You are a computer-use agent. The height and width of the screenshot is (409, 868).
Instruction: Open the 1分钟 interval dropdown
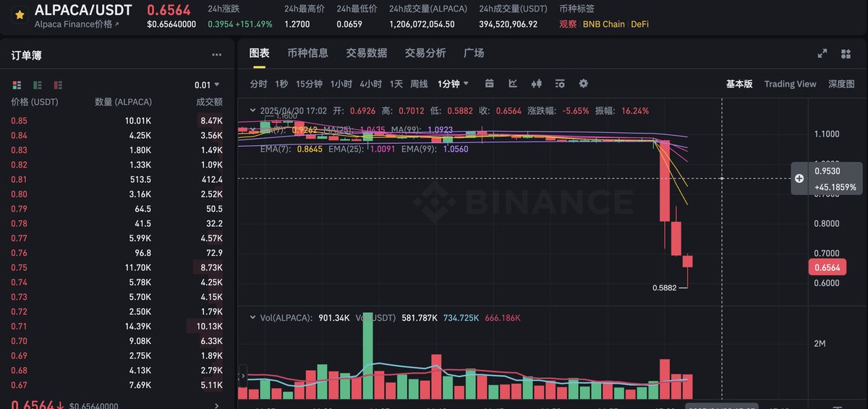pos(453,84)
